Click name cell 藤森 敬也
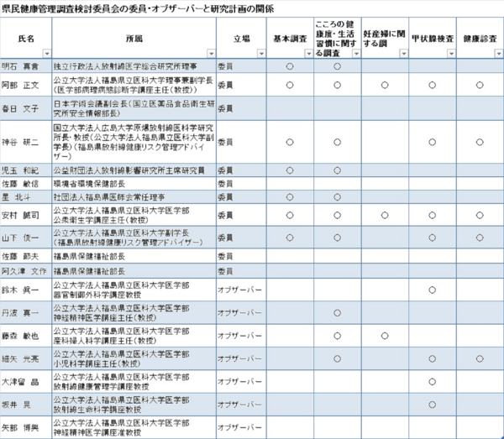Image resolution: width=504 pixels, height=439 pixels. pos(26,336)
